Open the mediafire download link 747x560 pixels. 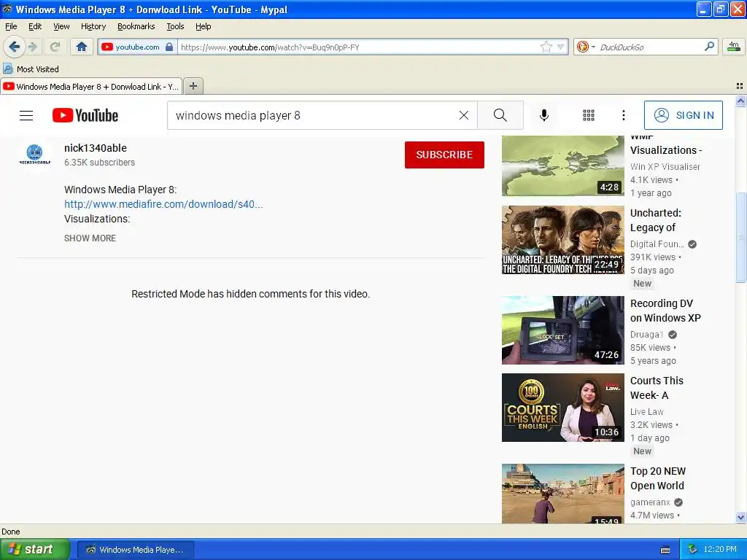click(x=163, y=204)
